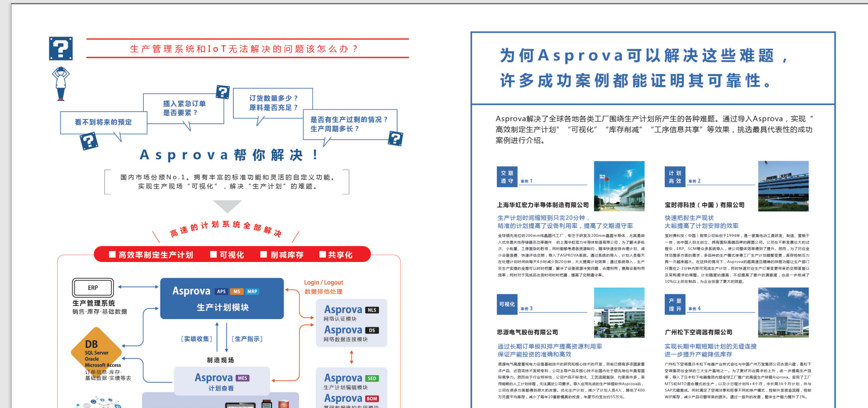Image resolution: width=868 pixels, height=408 pixels.
Task: Click the 销售·库存·基础数据 caption
Action: click(x=100, y=312)
